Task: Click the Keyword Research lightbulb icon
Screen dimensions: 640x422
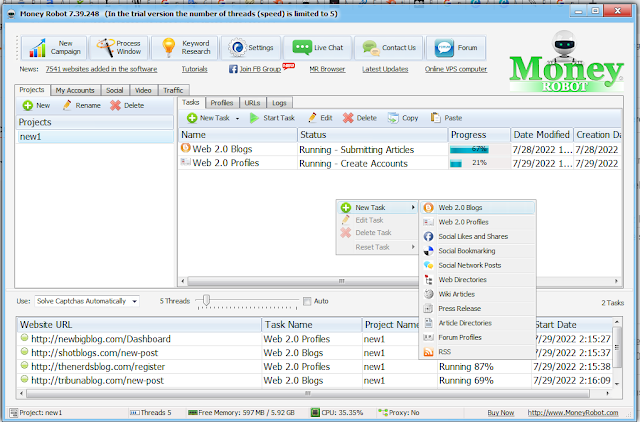Action: 168,47
